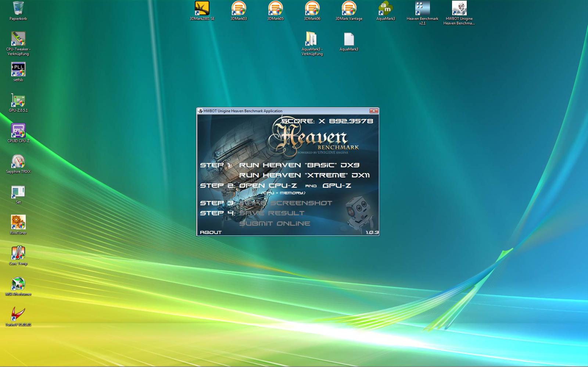Launch RivaTuner desktop shortcut
The width and height of the screenshot is (588, 367).
coord(18,225)
